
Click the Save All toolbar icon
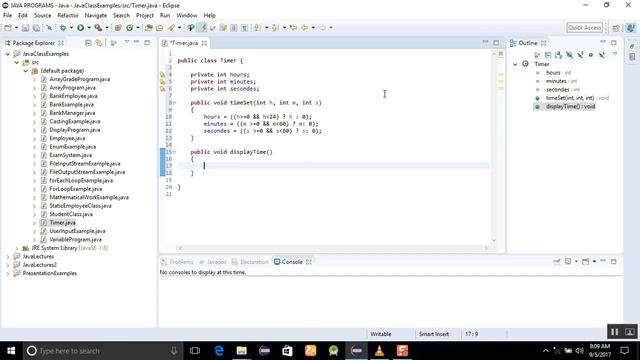[36, 28]
